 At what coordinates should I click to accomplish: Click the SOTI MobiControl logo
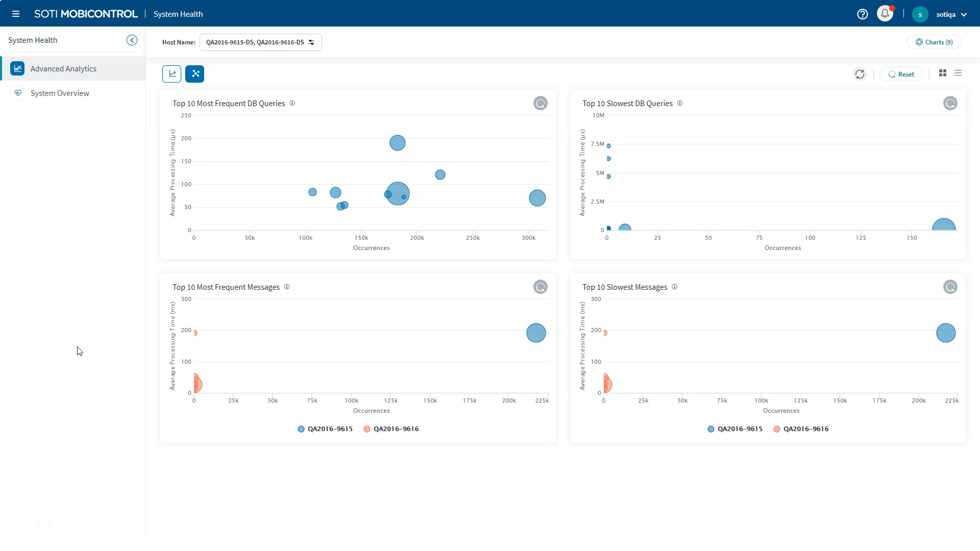pos(86,14)
